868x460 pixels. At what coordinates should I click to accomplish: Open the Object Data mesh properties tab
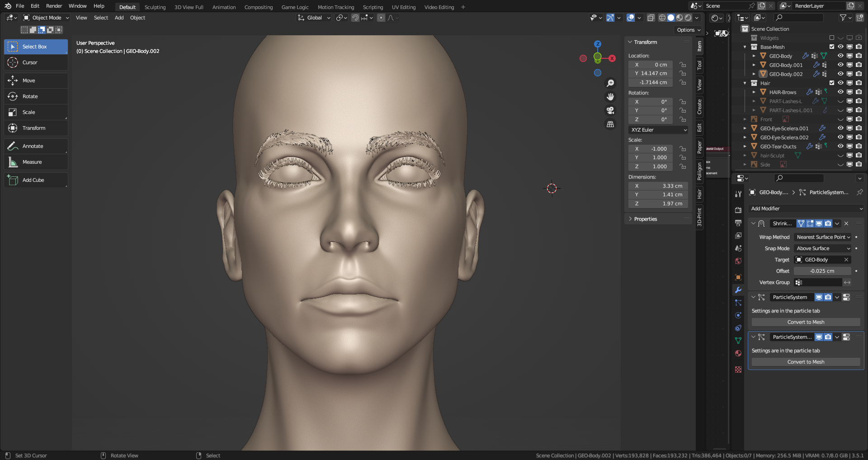tap(738, 341)
